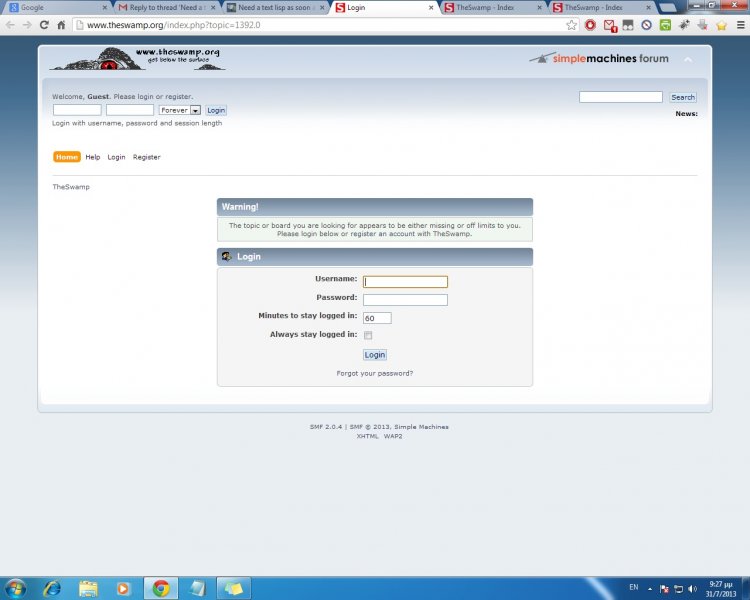
Task: Click Register in the forum menu
Action: [x=146, y=157]
